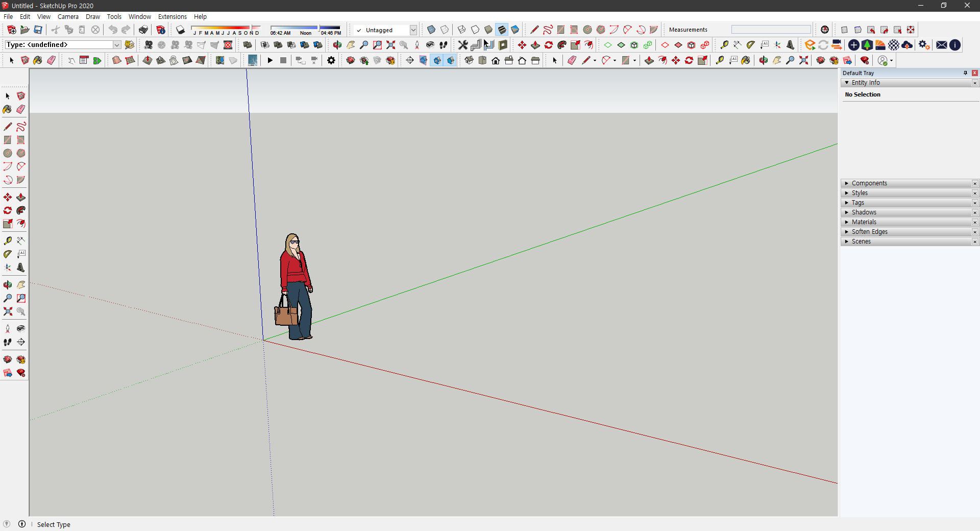Enable the Hidden Line face style

475,30
